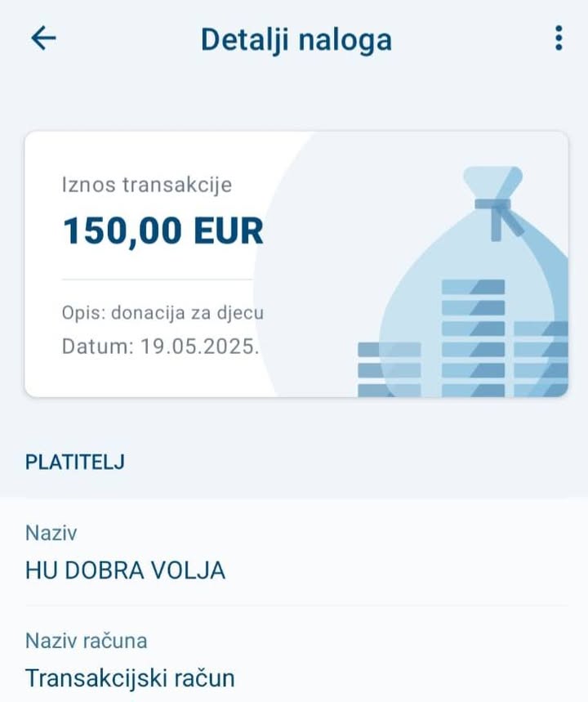Select the Detalji naloga title

pyautogui.click(x=296, y=40)
